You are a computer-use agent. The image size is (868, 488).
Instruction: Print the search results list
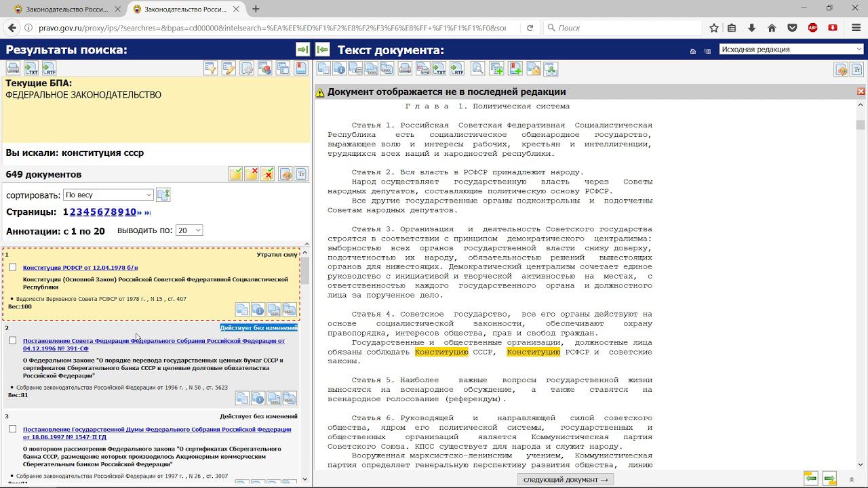pos(13,68)
